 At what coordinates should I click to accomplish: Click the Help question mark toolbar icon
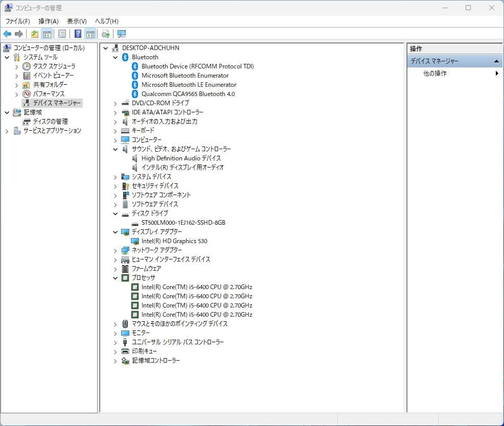[77, 34]
